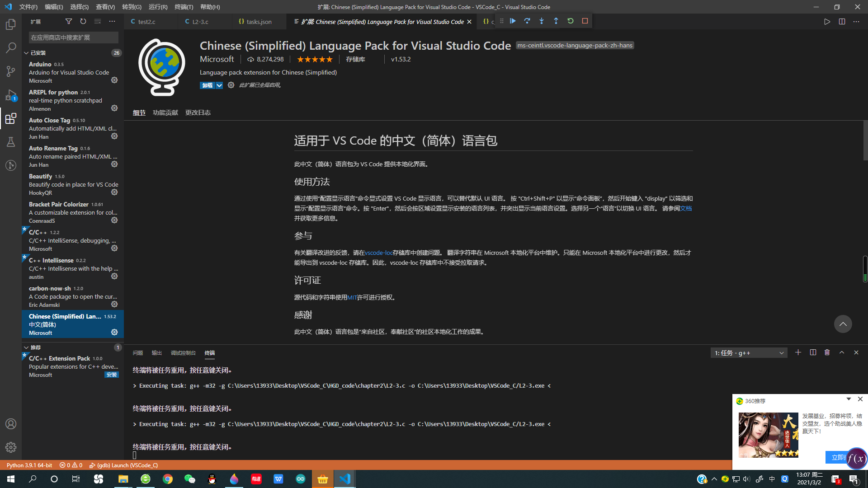
Task: Open manage gear for Bracket Pair Colorizer
Action: click(x=114, y=220)
